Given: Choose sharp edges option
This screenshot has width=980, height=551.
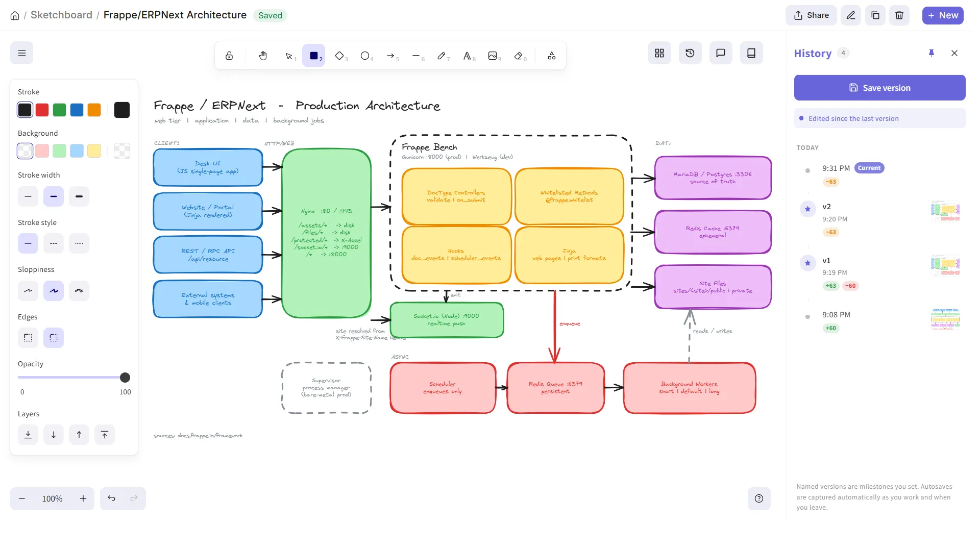Looking at the screenshot, I should tap(28, 338).
